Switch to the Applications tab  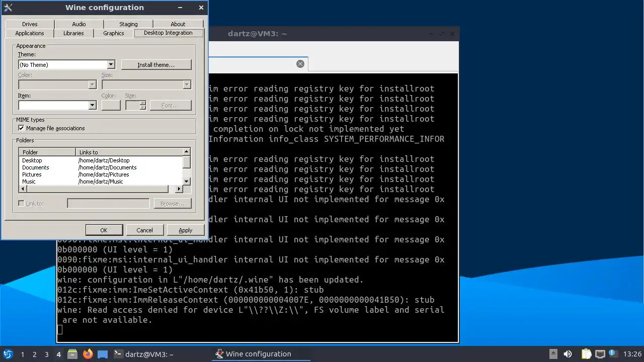coord(30,33)
